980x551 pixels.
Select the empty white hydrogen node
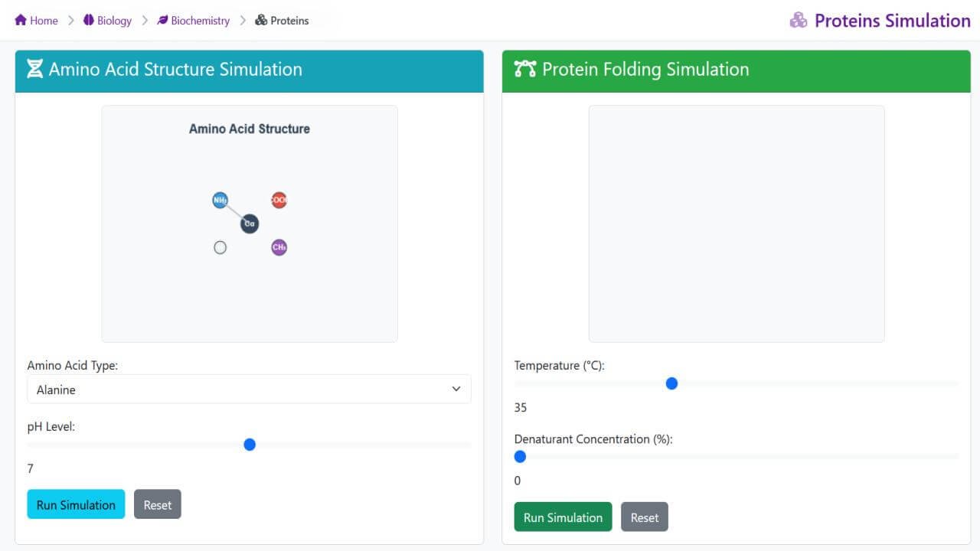220,247
